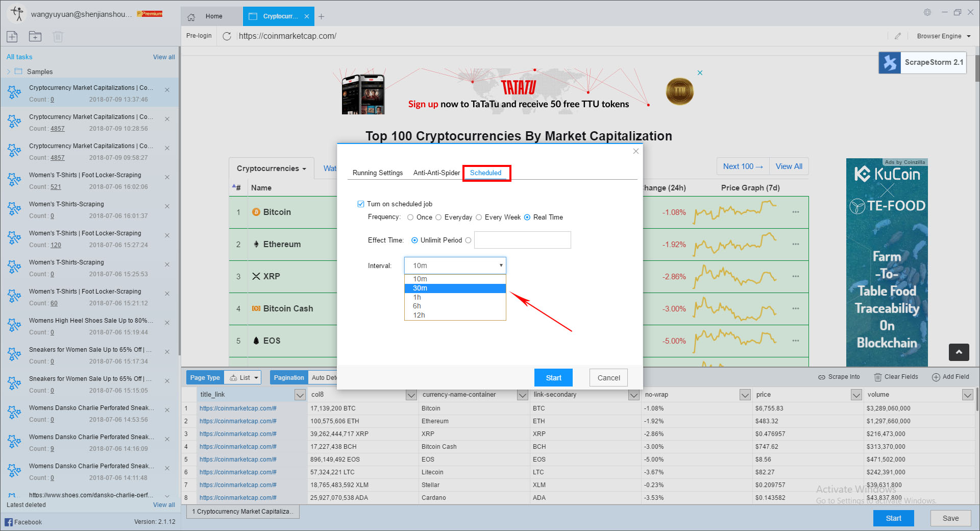Viewport: 980px width, 531px height.
Task: Click the refresh page icon
Action: coord(227,36)
